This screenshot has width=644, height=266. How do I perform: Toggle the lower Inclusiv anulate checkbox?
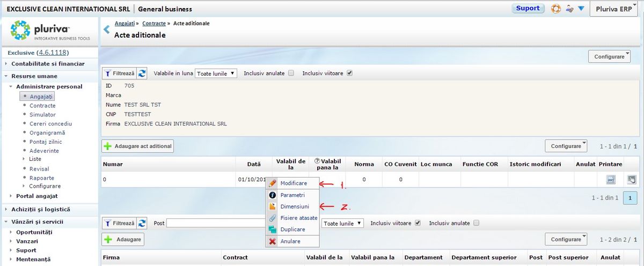[x=476, y=223]
